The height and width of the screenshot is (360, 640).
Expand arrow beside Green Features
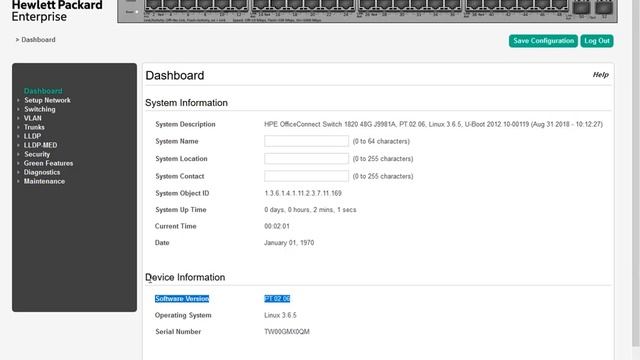tap(18, 163)
